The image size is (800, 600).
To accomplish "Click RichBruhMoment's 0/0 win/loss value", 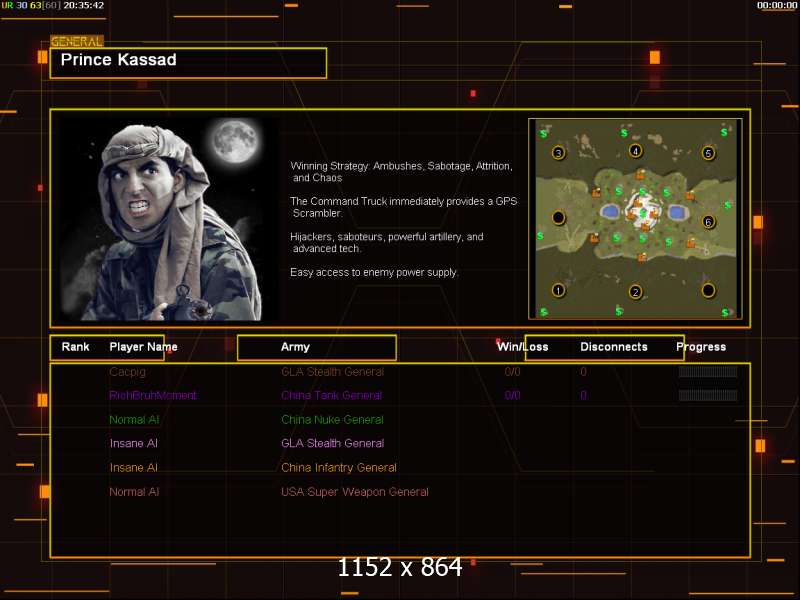I will click(x=512, y=395).
